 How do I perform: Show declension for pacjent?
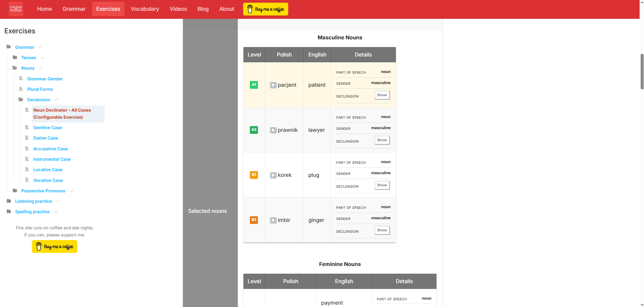(382, 95)
